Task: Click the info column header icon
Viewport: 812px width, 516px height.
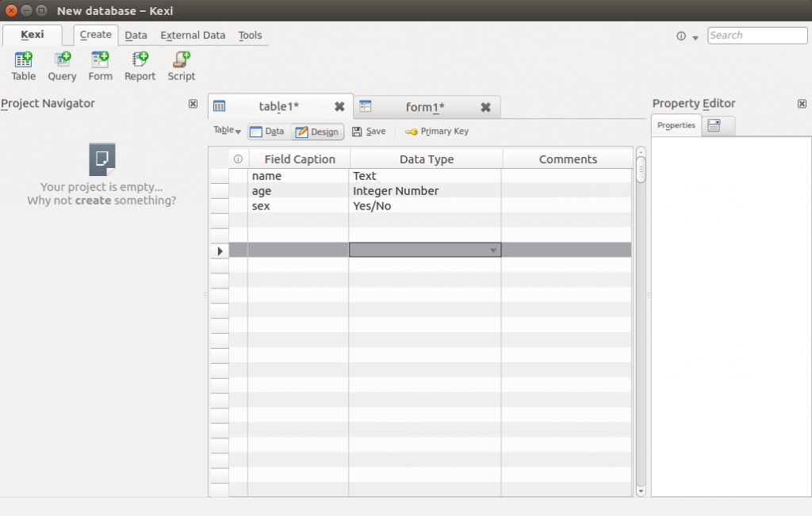Action: [x=238, y=159]
